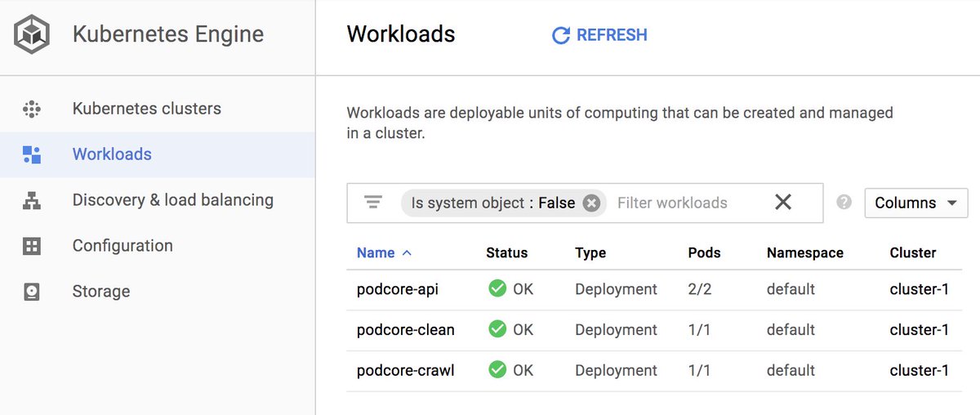Open Discovery & load balancing section
The image size is (980, 415).
173,200
